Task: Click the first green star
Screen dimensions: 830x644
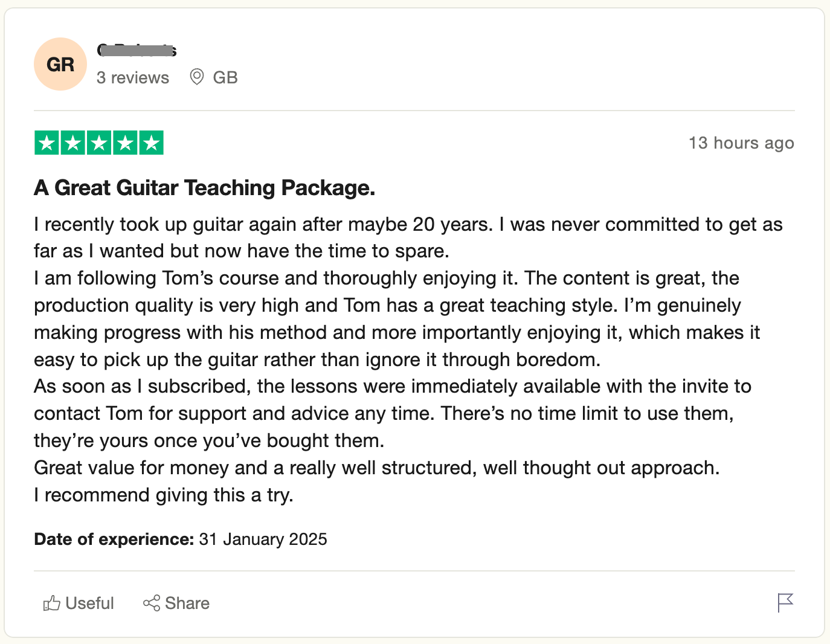Action: 47,143
